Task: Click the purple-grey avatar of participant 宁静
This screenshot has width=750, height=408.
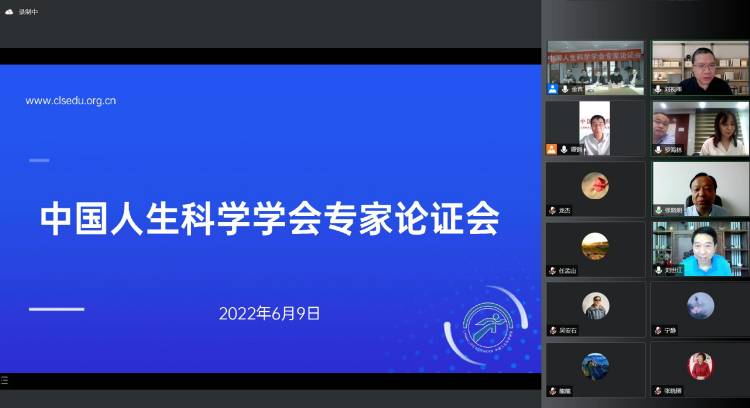Action: point(700,305)
